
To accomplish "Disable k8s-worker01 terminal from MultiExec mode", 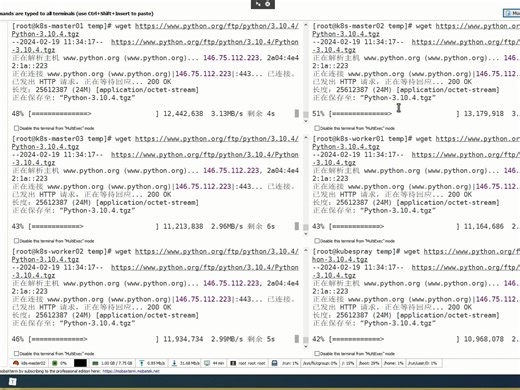I will click(x=317, y=241).
